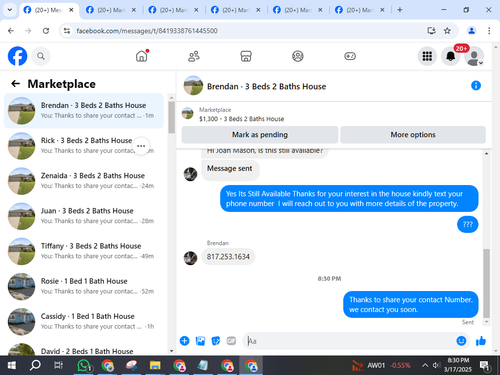Screen dimensions: 500x375
Task: Go to the Home feed icon
Action: (142, 56)
